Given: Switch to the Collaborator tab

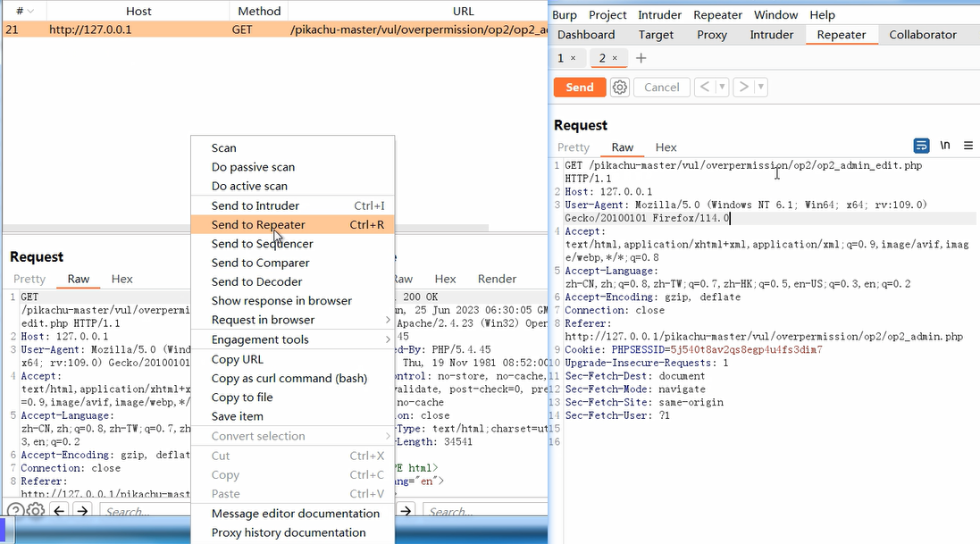Looking at the screenshot, I should coord(923,35).
